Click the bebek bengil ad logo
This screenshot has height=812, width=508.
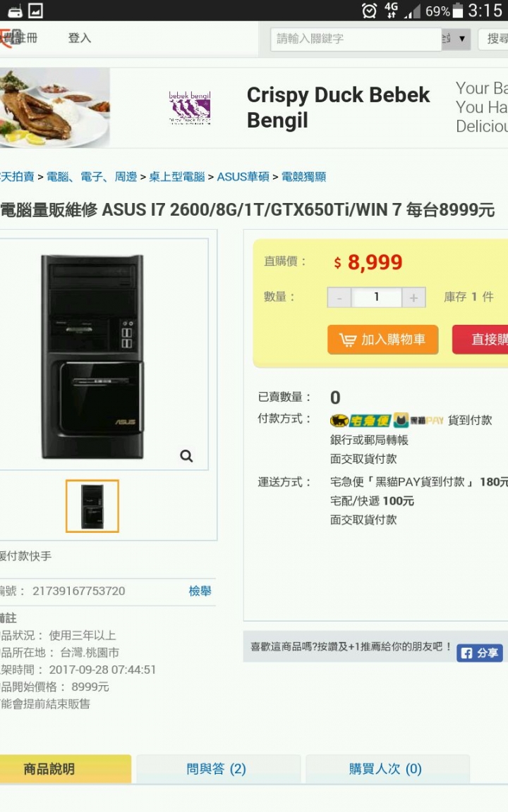(x=190, y=108)
